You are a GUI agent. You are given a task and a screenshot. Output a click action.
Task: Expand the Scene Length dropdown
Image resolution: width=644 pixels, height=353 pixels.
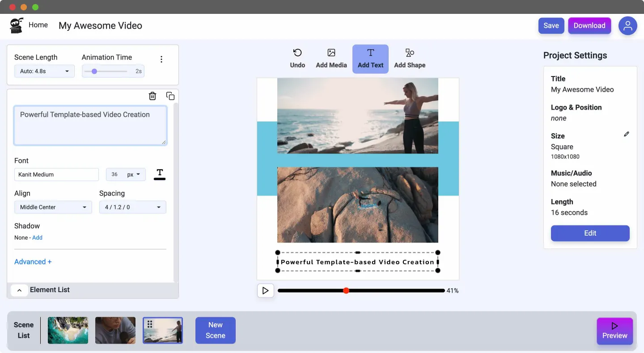[x=44, y=71]
